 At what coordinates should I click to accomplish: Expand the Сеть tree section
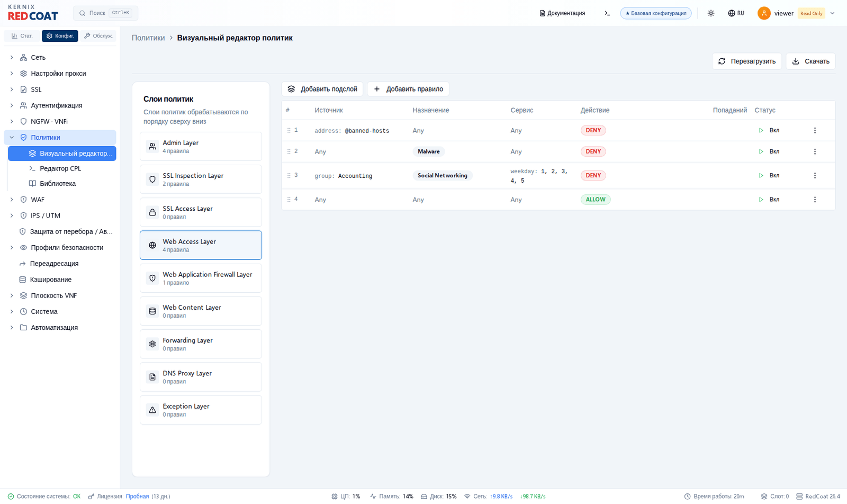(x=12, y=57)
